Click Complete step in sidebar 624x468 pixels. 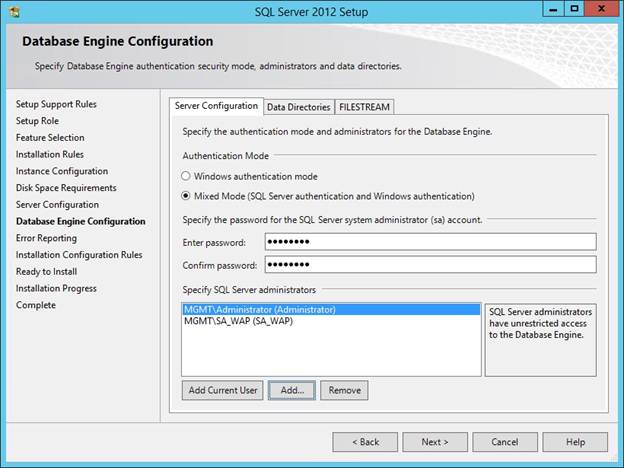coord(36,305)
